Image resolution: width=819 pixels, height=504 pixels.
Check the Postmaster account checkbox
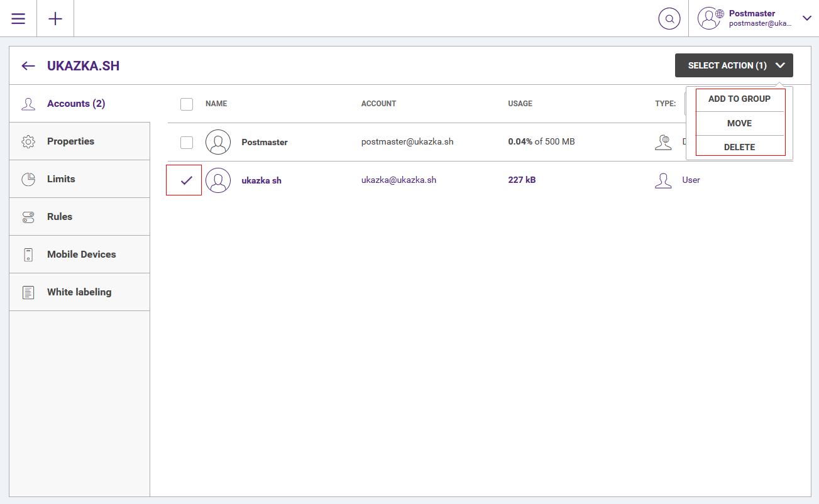click(x=187, y=143)
